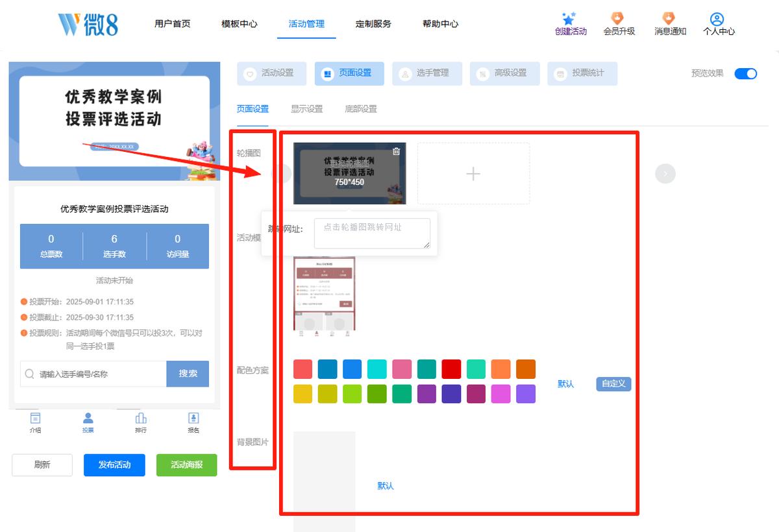Choose 默认 next to color swatches

coord(566,384)
